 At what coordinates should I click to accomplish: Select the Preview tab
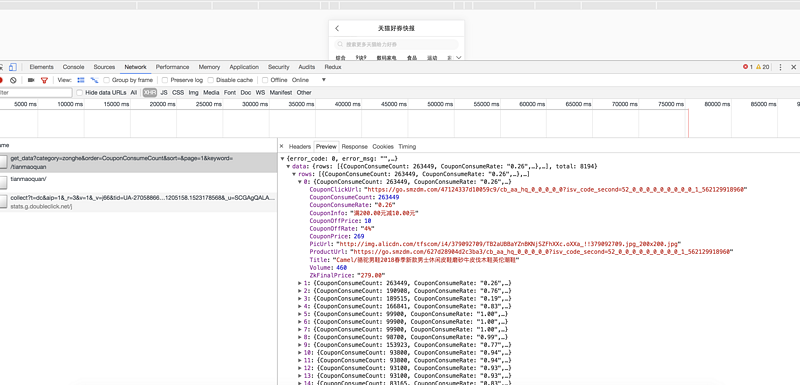click(x=327, y=146)
